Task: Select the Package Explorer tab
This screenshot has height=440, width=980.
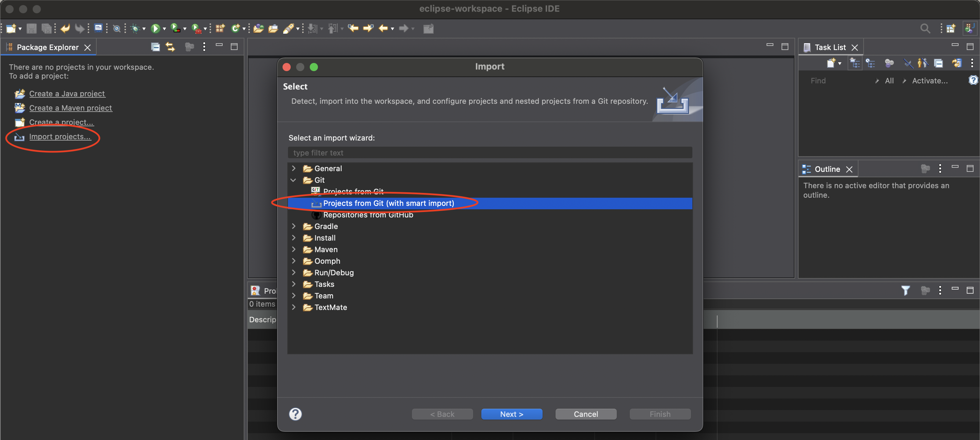Action: [x=48, y=47]
